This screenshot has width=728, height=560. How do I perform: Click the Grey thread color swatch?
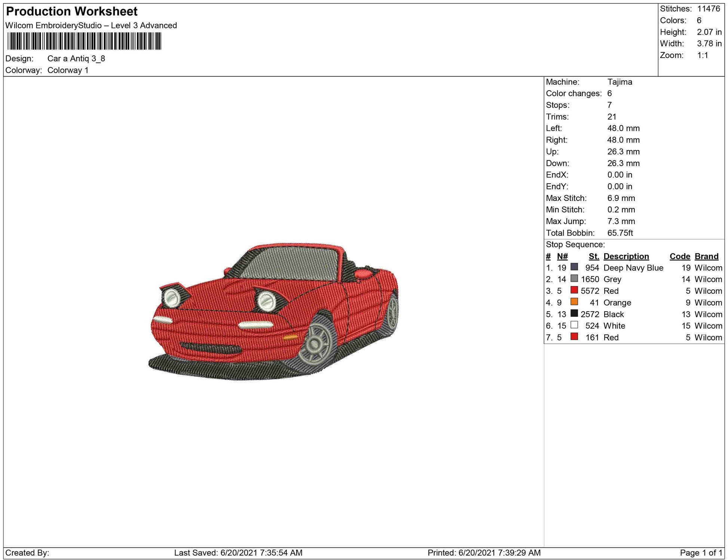pos(574,279)
